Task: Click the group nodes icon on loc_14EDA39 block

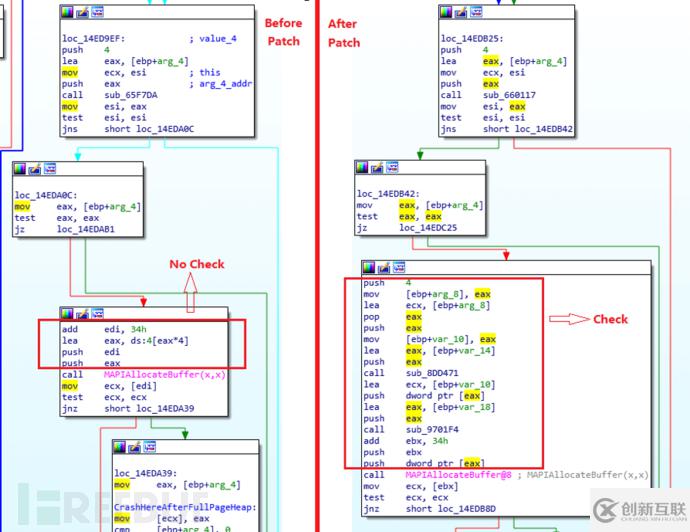Action: coord(150,447)
